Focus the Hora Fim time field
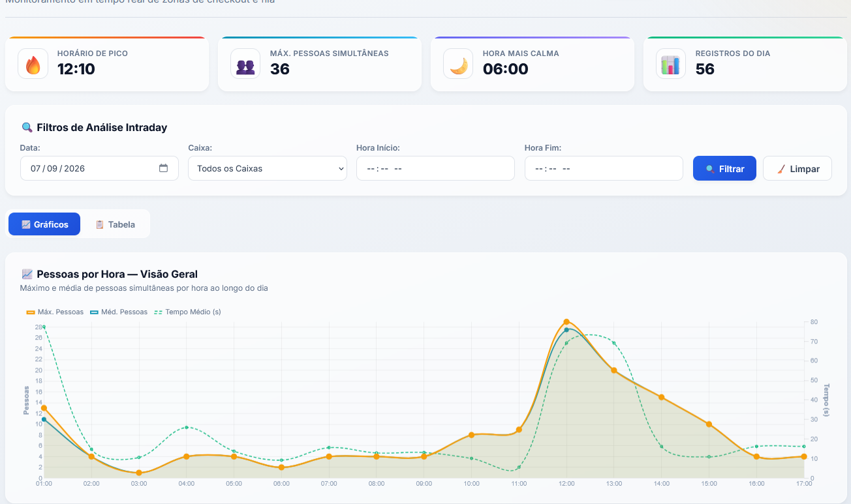 (604, 168)
